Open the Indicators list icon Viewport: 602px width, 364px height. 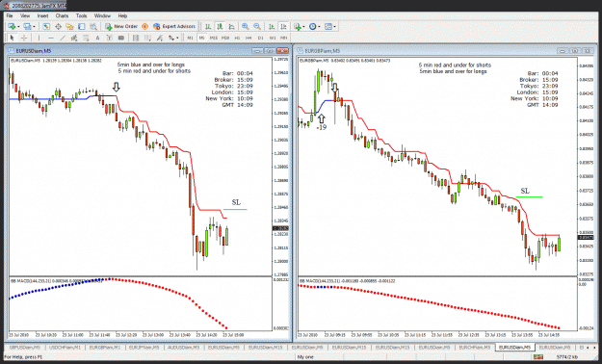(298, 27)
